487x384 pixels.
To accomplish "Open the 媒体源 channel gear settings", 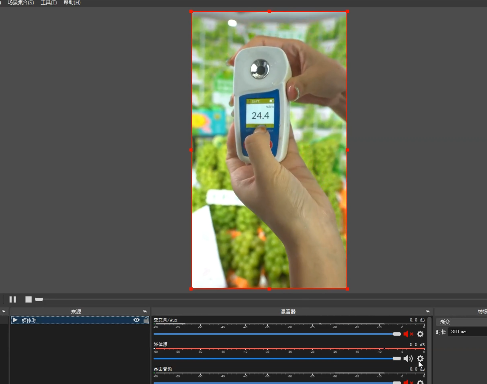I will click(x=420, y=358).
